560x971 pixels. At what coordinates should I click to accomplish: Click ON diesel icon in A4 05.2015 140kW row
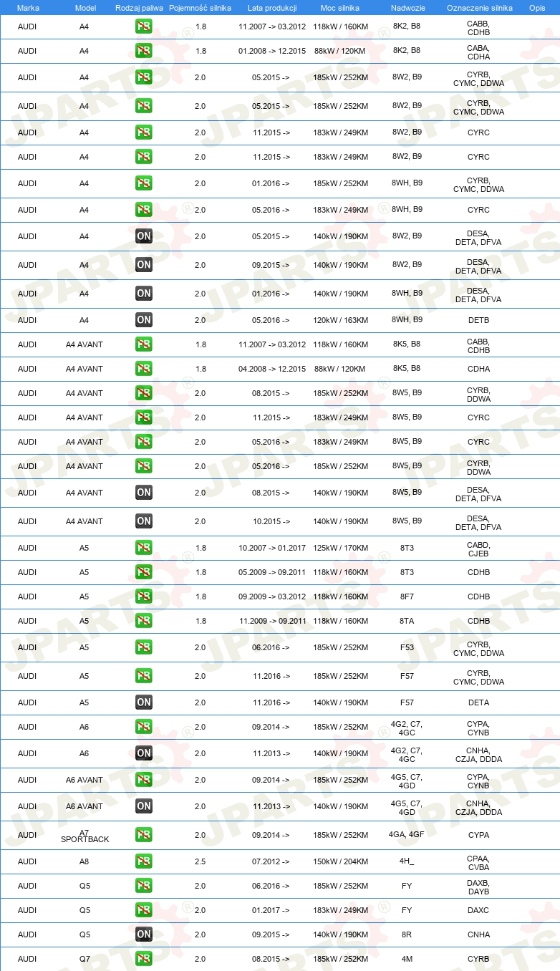point(144,236)
